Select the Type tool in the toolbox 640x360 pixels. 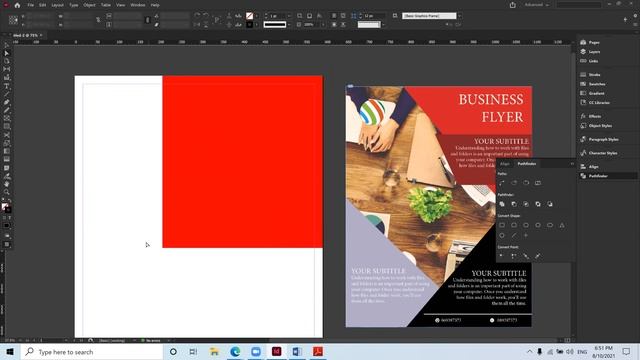tap(7, 86)
